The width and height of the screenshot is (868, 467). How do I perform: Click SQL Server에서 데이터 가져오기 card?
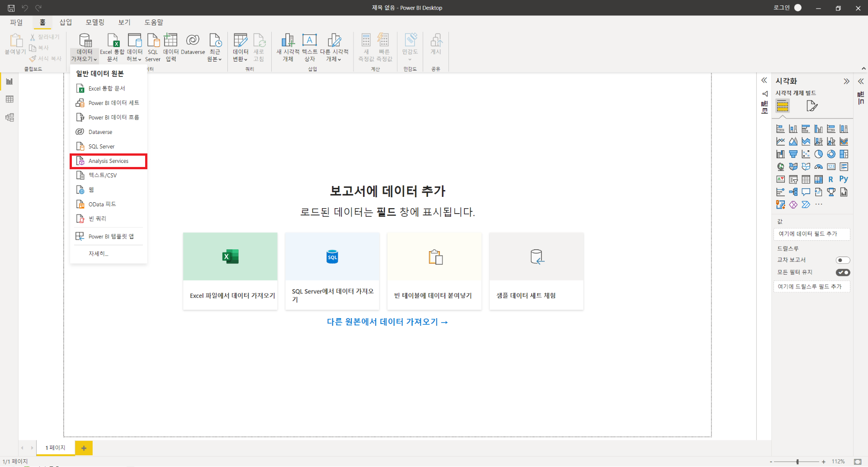click(x=332, y=271)
